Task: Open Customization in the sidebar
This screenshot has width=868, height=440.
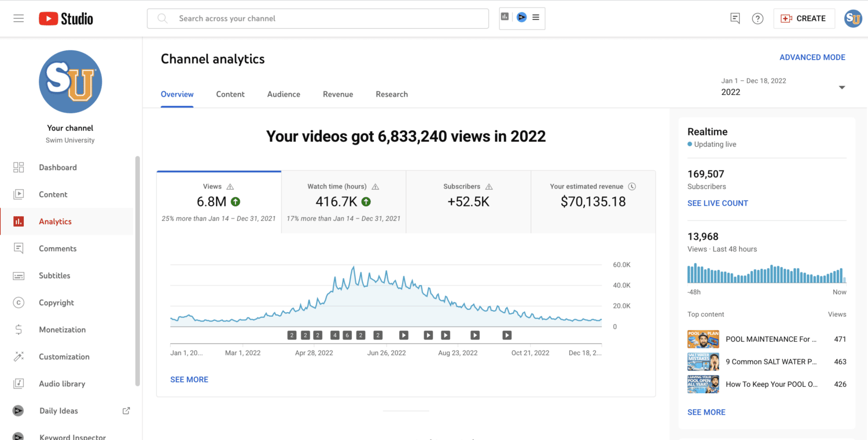Action: click(67, 357)
